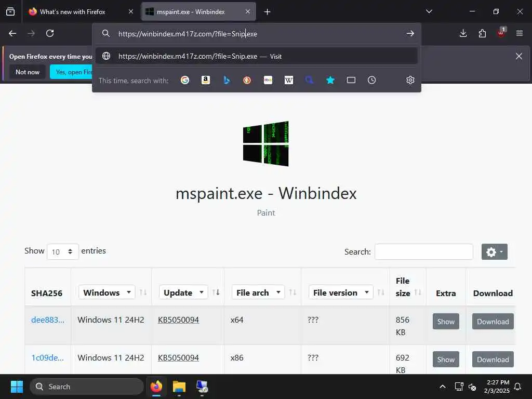
Task: Click the browser forward arrow
Action: click(31, 33)
